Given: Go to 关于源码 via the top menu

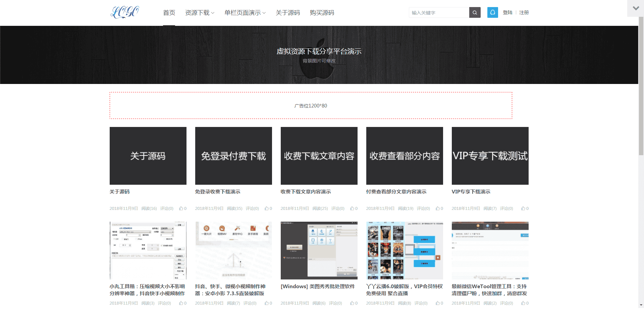Looking at the screenshot, I should coord(287,12).
